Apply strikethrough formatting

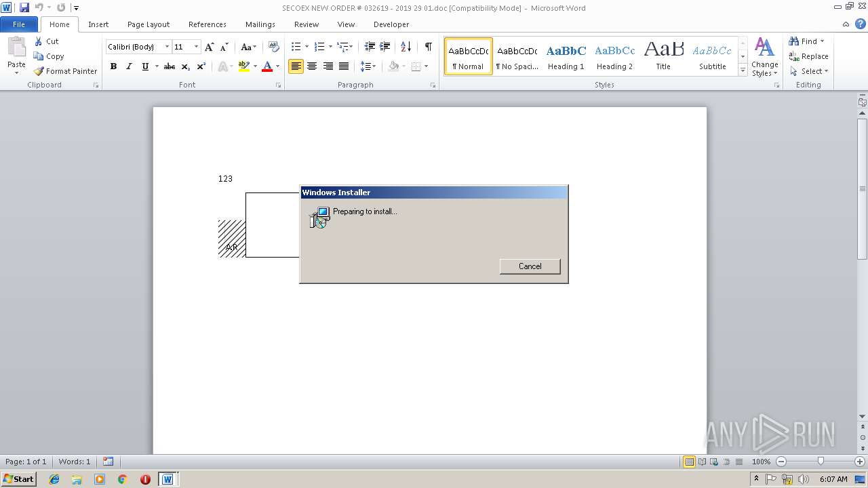point(170,66)
